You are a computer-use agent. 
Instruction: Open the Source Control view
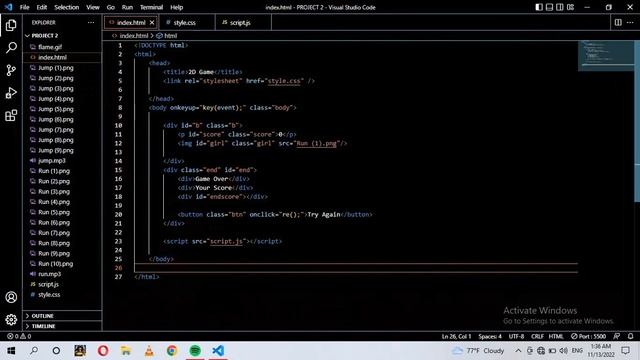click(11, 70)
